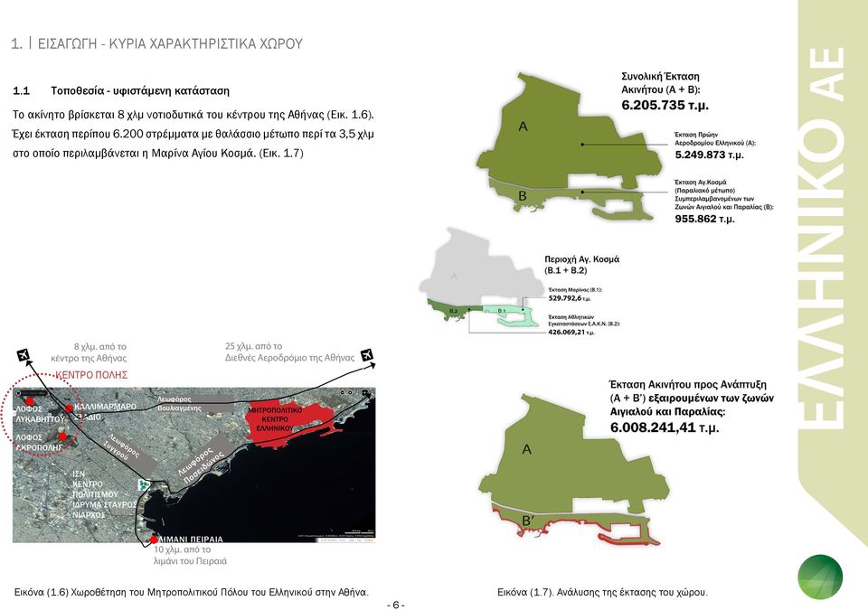Screen dimensions: 868x610
Task: Click the total area value '6.205.735 τ.μ.'
Action: pos(665,105)
